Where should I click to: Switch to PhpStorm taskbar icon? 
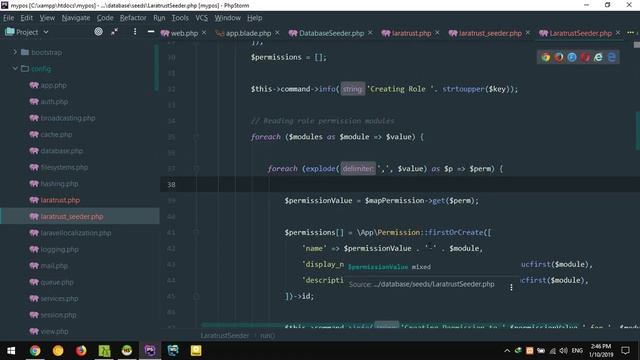coord(150,351)
